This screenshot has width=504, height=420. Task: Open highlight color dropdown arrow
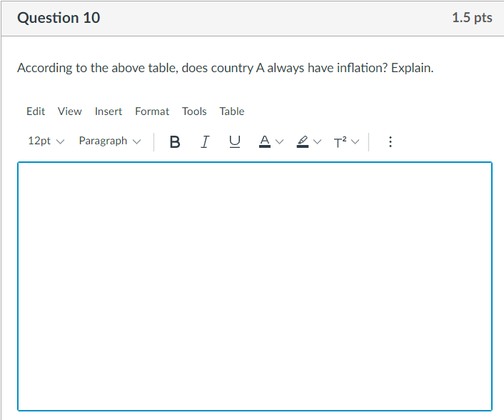tap(317, 141)
